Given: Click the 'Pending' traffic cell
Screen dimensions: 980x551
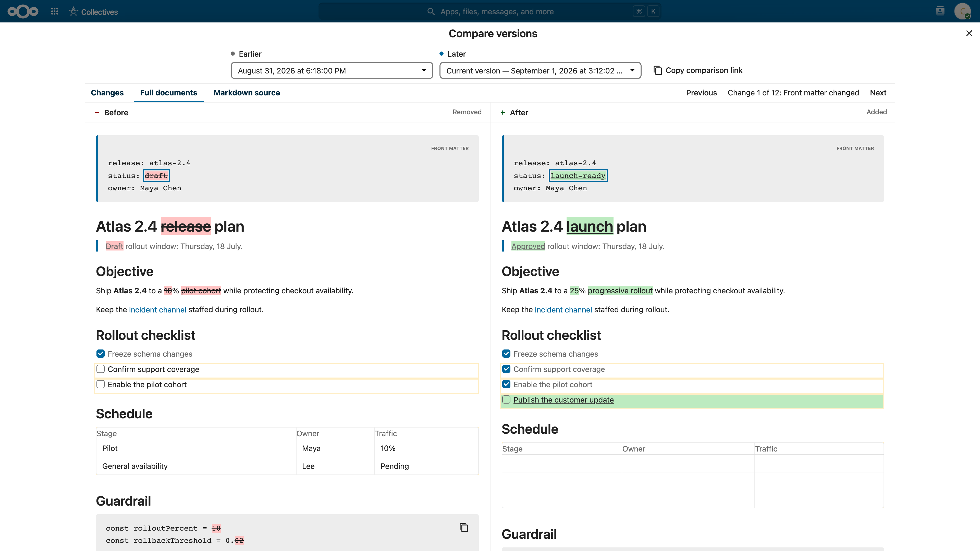Looking at the screenshot, I should (x=426, y=466).
